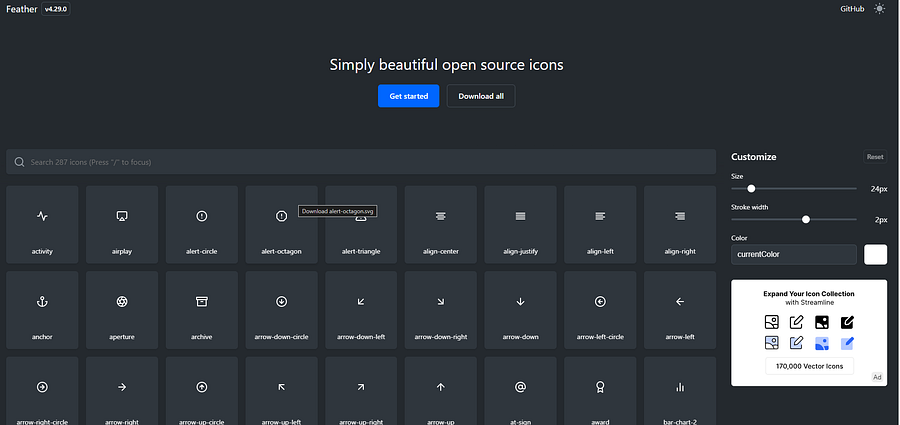Click the Get started button
The image size is (900, 425).
[x=409, y=96]
